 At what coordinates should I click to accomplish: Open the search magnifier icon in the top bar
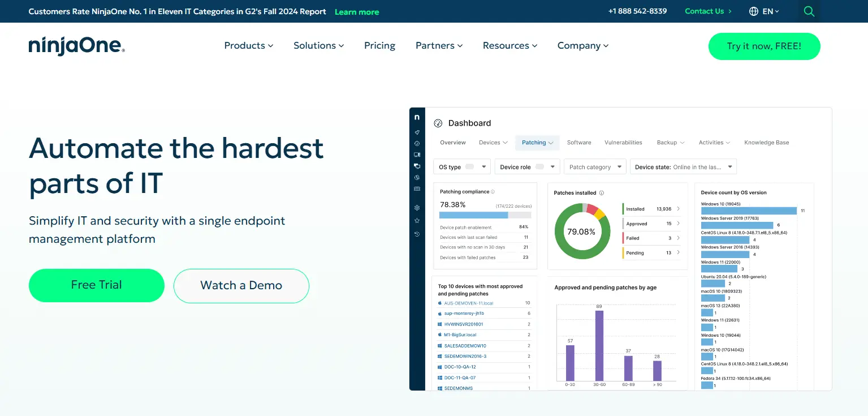pos(809,11)
